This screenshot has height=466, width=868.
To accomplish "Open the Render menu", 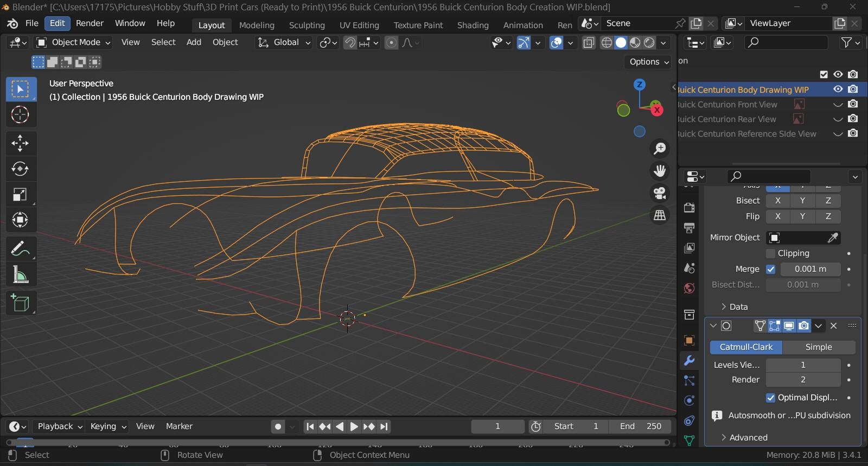I will point(90,23).
